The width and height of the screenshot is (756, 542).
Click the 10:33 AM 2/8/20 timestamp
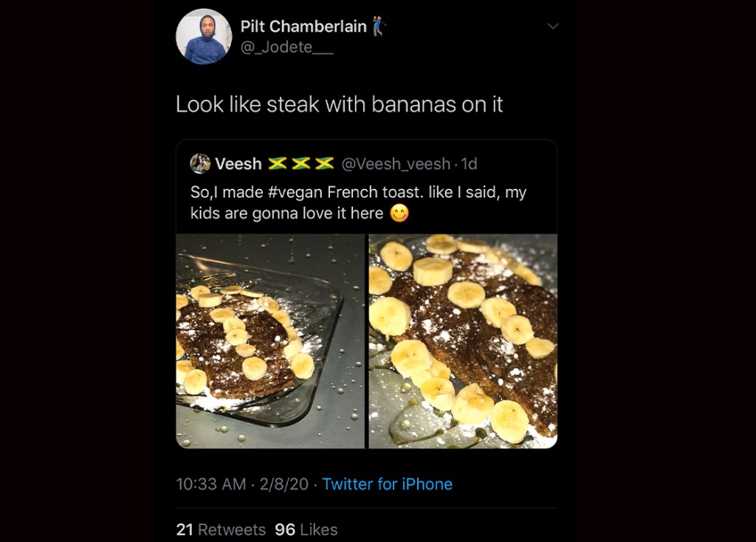(x=241, y=484)
